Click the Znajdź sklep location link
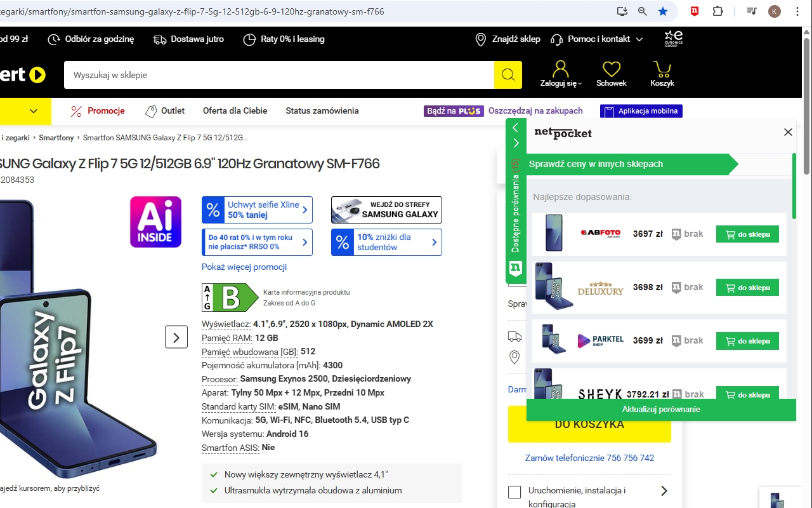812x508 pixels. [508, 39]
